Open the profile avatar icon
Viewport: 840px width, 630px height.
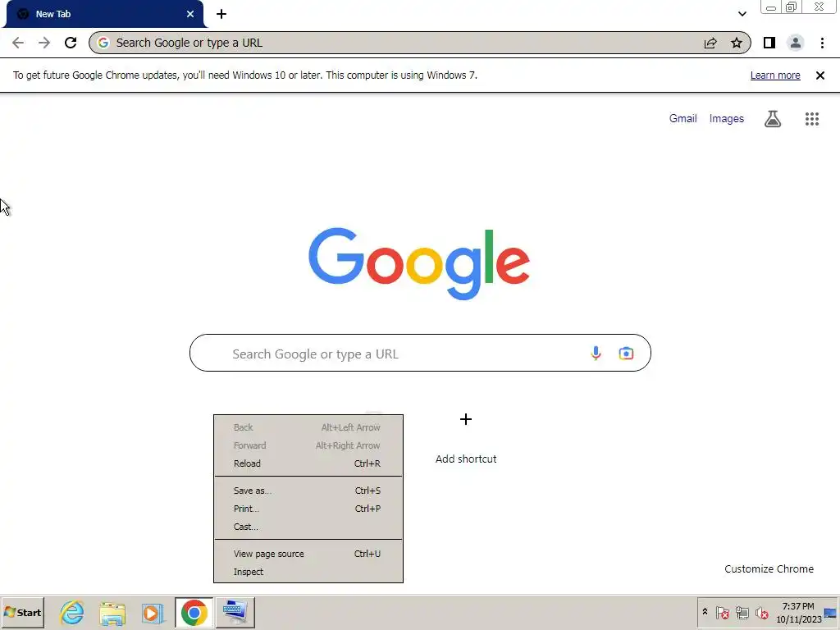(x=796, y=43)
